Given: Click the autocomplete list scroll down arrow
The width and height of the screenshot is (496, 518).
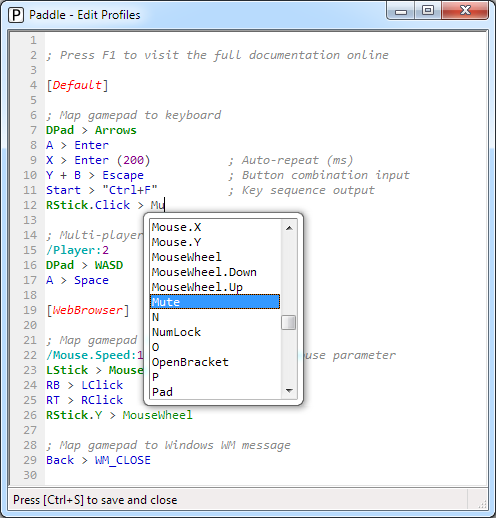Looking at the screenshot, I should (x=289, y=390).
